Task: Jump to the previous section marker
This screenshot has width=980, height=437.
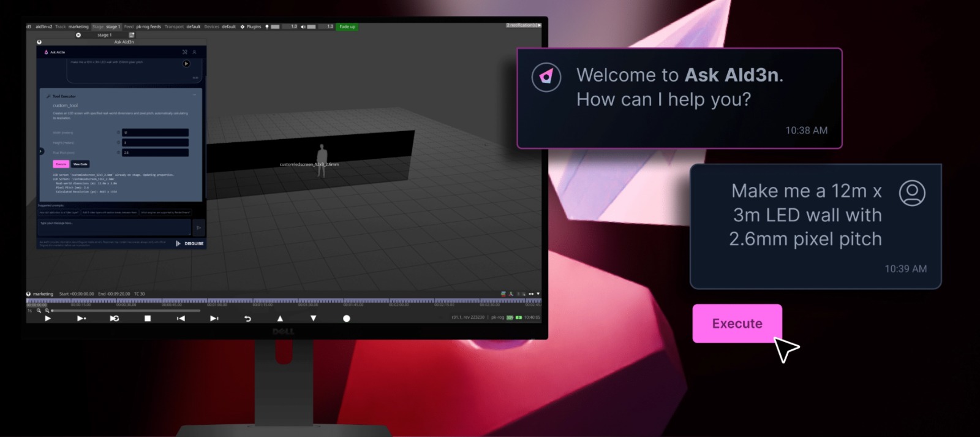Action: (x=181, y=318)
